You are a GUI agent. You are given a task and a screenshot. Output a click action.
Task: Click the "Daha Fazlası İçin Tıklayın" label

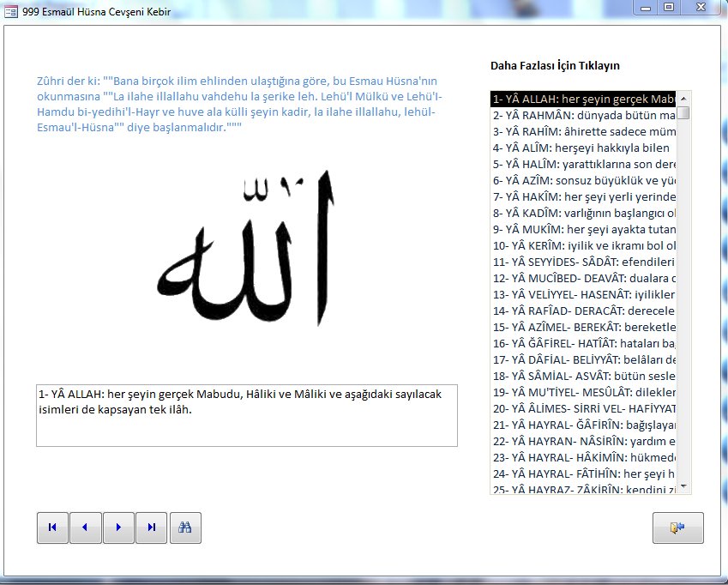coord(555,66)
